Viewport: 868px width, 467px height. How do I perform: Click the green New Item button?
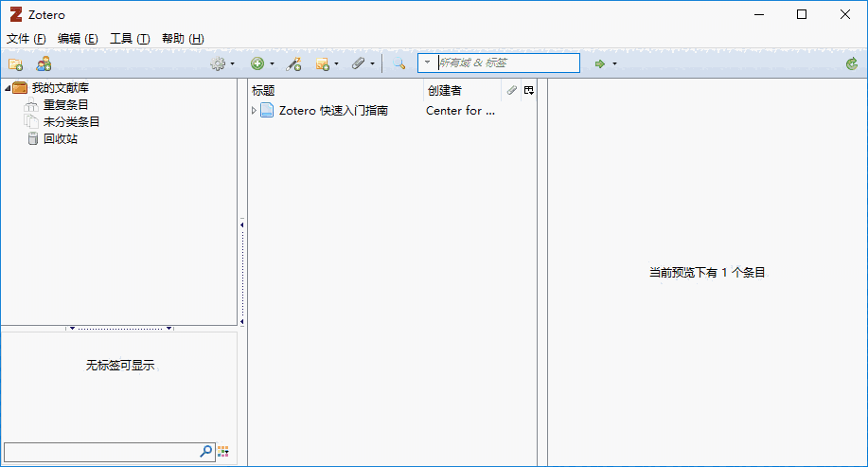point(259,64)
